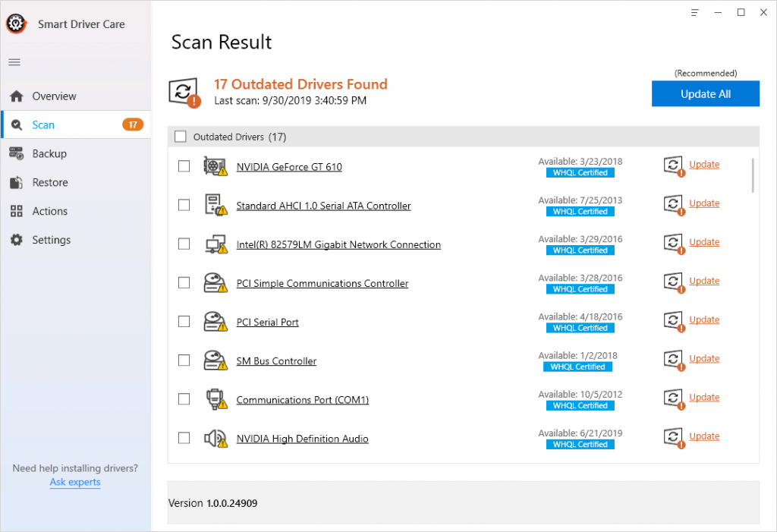Click the NVIDIA High Definition Audio speaker icon
Image resolution: width=777 pixels, height=532 pixels.
coord(215,439)
